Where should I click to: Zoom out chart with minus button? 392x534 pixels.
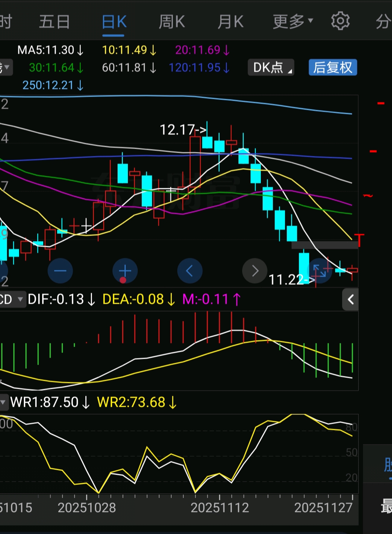(60, 271)
